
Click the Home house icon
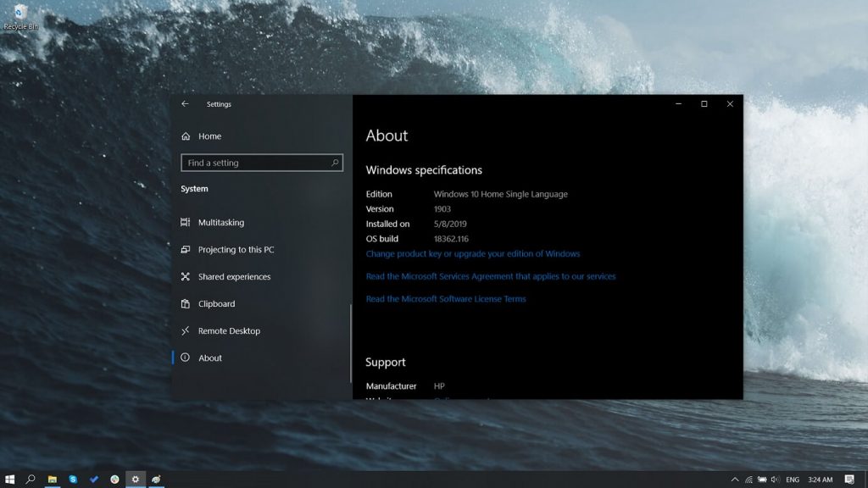pos(186,136)
